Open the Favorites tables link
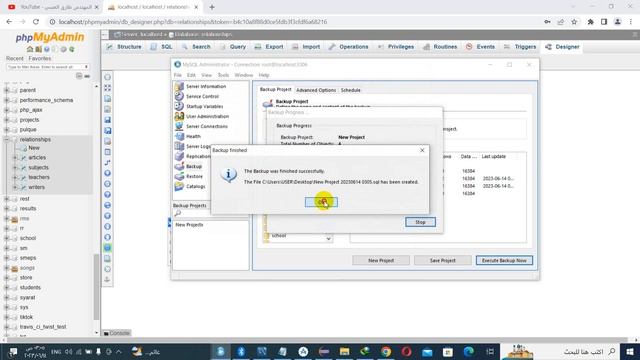 (40, 59)
